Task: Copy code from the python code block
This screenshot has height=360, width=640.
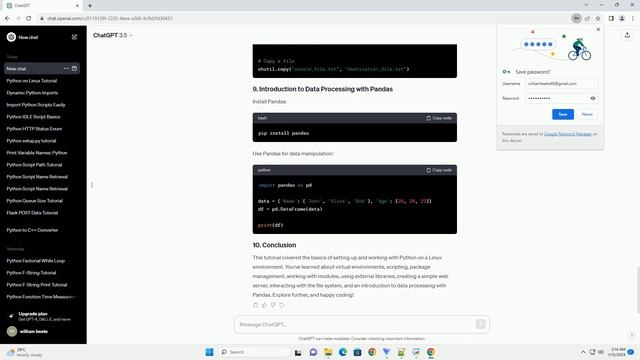Action: [x=439, y=170]
